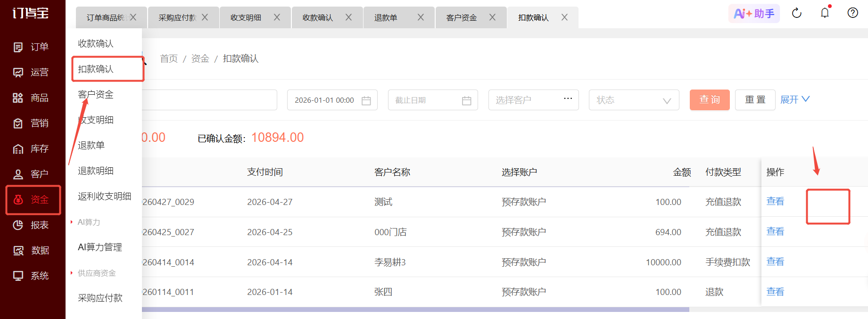Viewport: 868px width, 319px height.
Task: Click the keyword search input box
Action: tap(209, 100)
